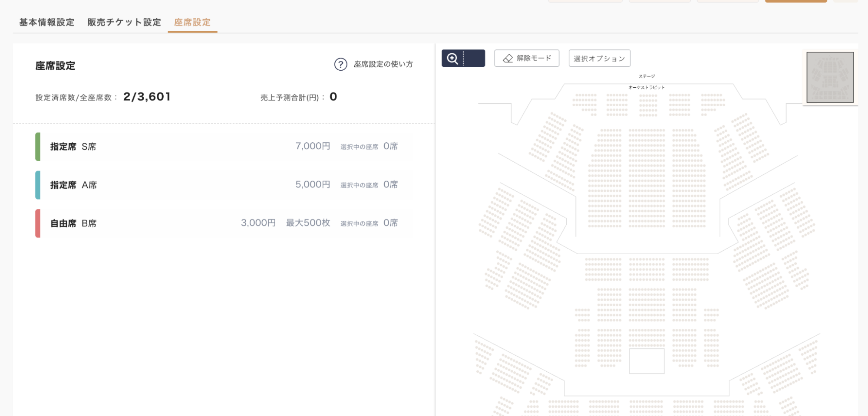Click the seat map minimap thumbnail
Viewport: 868px width, 416px height.
[830, 77]
